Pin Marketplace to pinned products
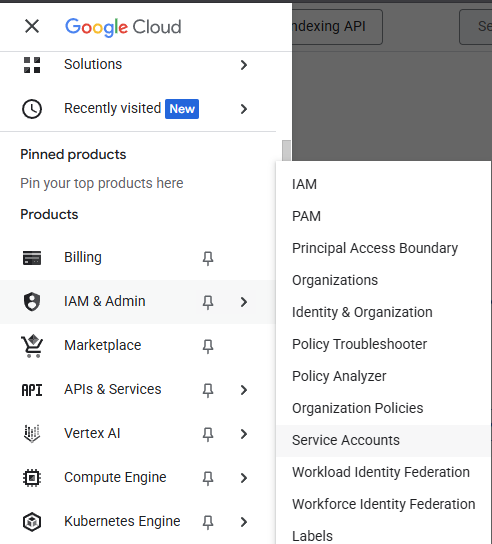 point(208,346)
